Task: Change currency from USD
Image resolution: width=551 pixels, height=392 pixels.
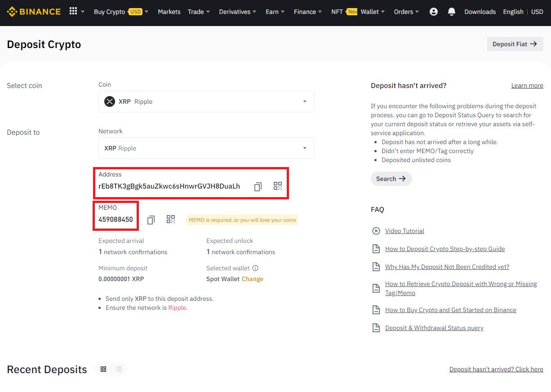Action: pyautogui.click(x=537, y=12)
